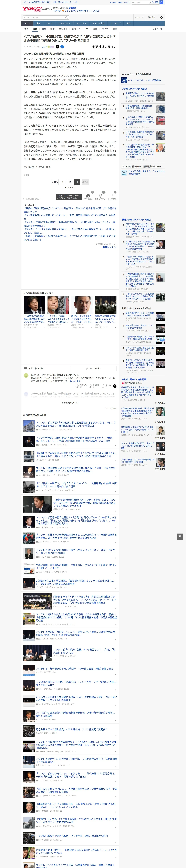Expand comments with もっと見る(37件)

point(70,403)
